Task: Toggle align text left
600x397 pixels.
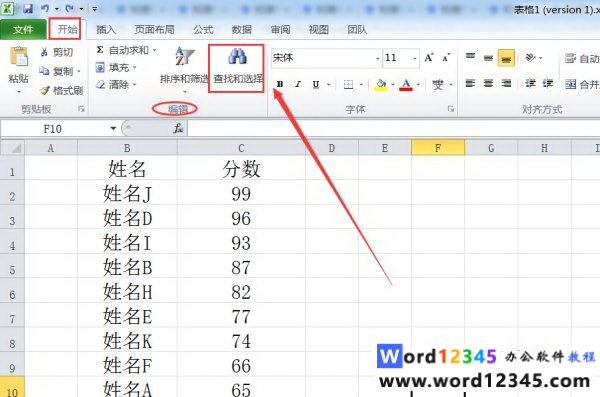Action: point(470,83)
